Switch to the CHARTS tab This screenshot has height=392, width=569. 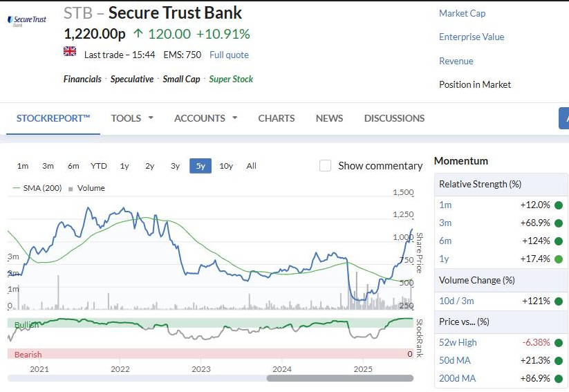click(276, 118)
